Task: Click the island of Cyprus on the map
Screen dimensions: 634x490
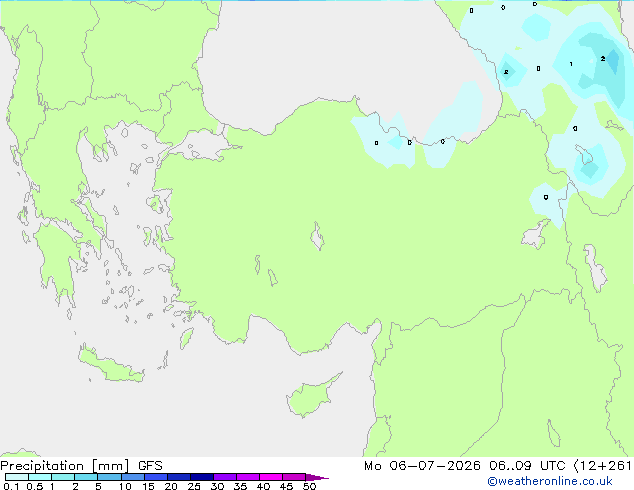Action: (x=311, y=397)
